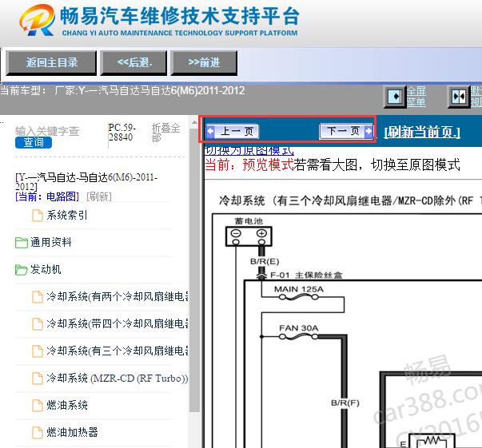
Task: Open the 燃油加热器 tree item
Action: click(72, 432)
